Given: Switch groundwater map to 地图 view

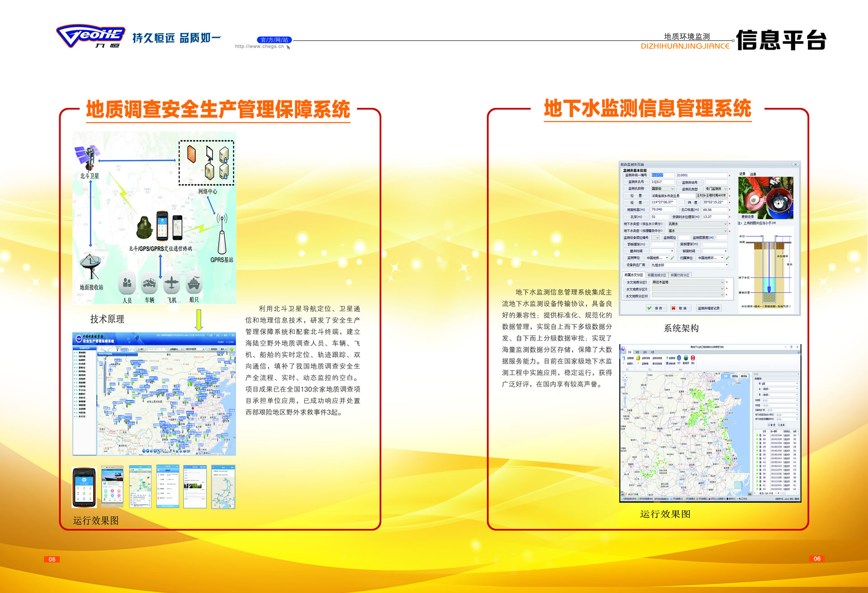Looking at the screenshot, I should (x=726, y=376).
